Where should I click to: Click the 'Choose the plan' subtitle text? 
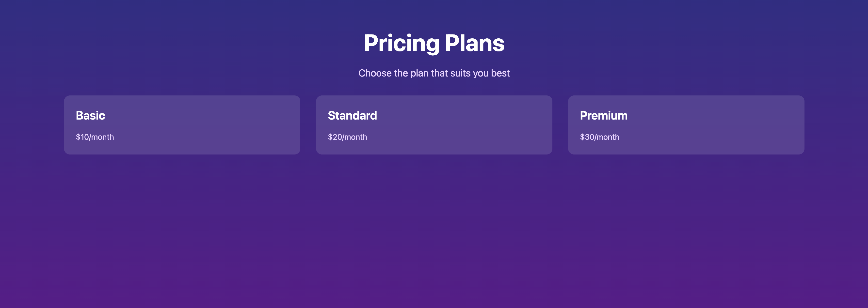point(434,73)
